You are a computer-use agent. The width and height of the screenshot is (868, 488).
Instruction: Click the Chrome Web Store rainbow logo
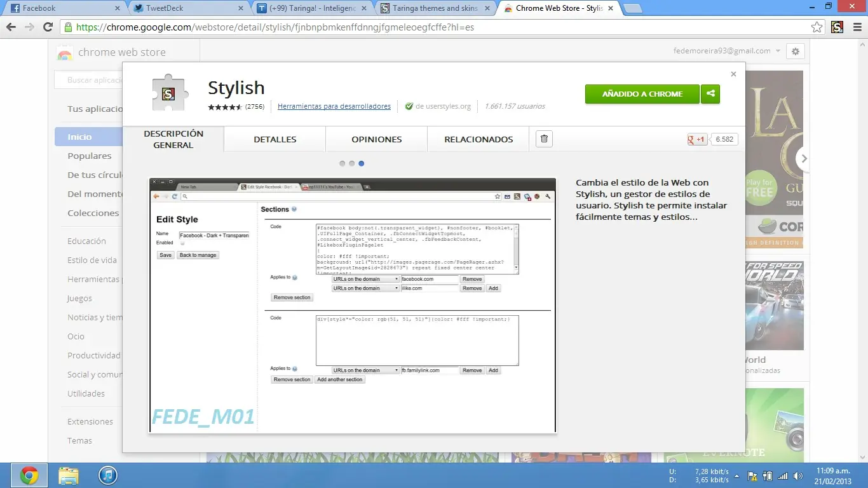64,53
